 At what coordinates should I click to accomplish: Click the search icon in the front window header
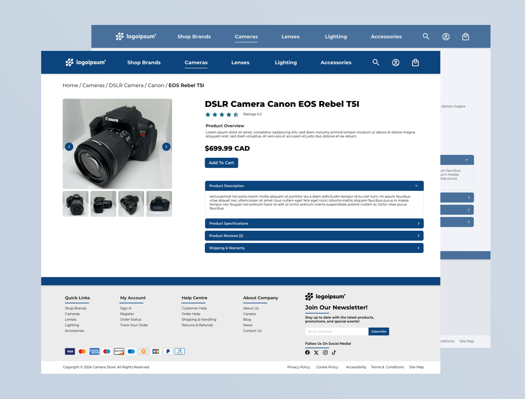(376, 62)
